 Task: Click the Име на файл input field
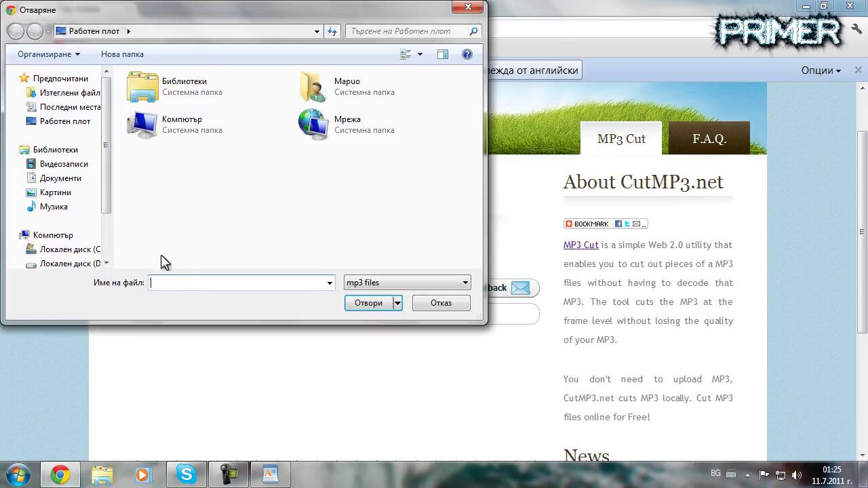pos(237,283)
